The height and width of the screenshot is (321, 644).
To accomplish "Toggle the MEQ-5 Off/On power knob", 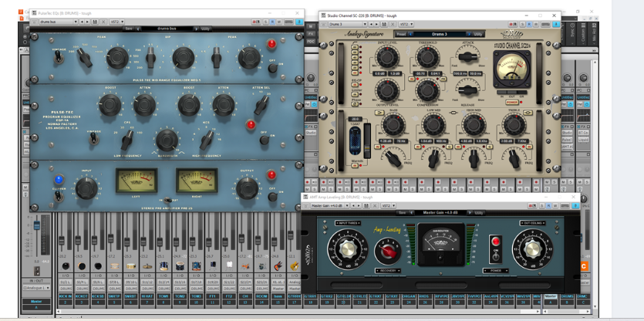I will click(x=272, y=68).
